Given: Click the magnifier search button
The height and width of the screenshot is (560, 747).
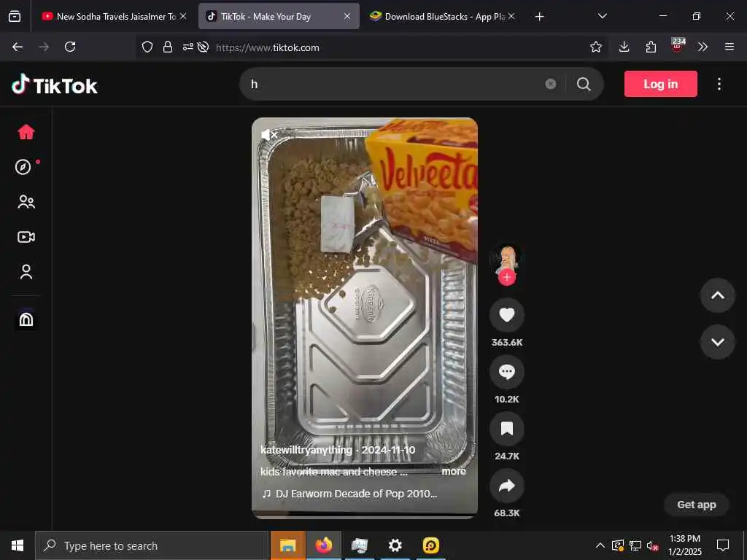Looking at the screenshot, I should (x=584, y=85).
